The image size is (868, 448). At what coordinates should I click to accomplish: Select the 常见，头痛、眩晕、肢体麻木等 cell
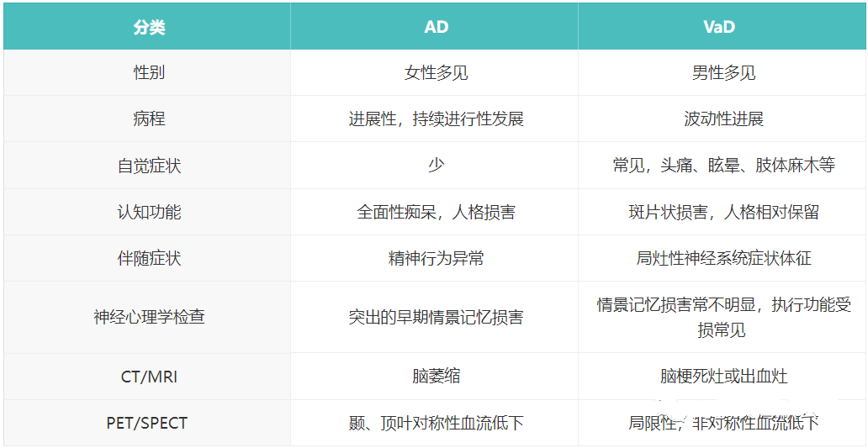[x=722, y=166]
